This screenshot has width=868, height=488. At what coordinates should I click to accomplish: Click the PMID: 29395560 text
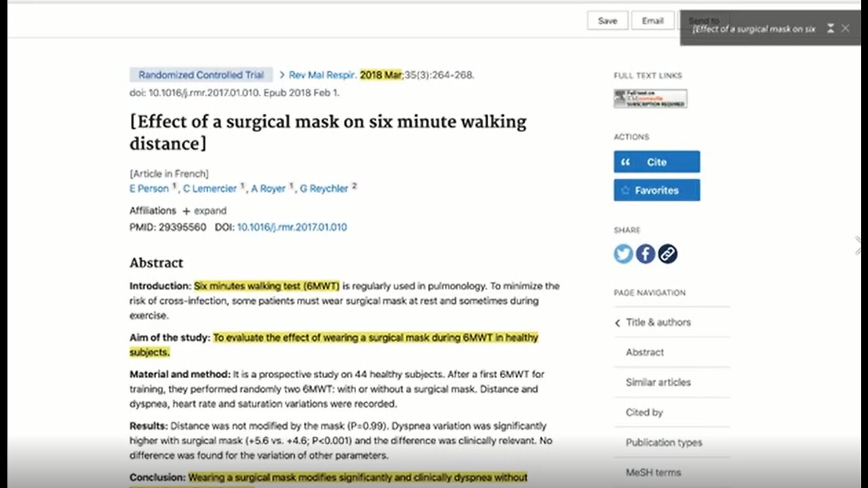tap(167, 228)
